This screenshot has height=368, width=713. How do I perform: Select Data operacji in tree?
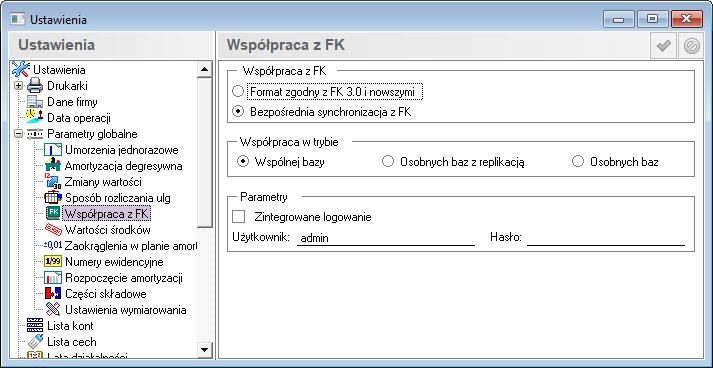(x=79, y=118)
